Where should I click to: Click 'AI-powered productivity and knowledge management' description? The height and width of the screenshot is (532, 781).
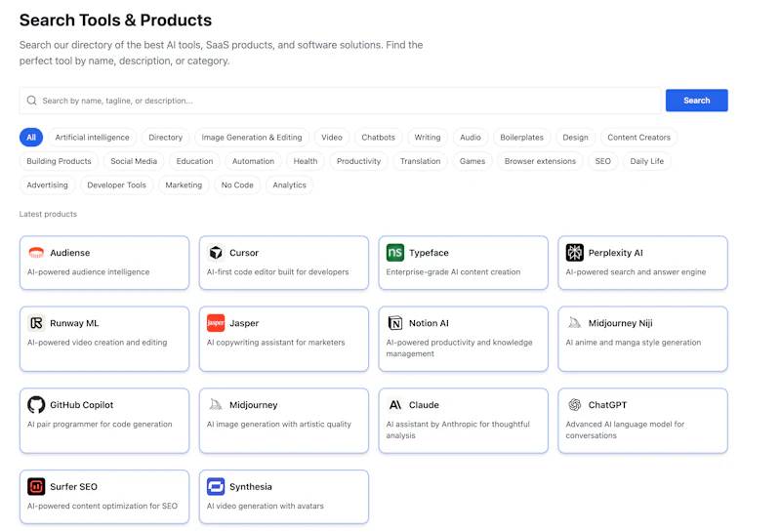coord(459,348)
